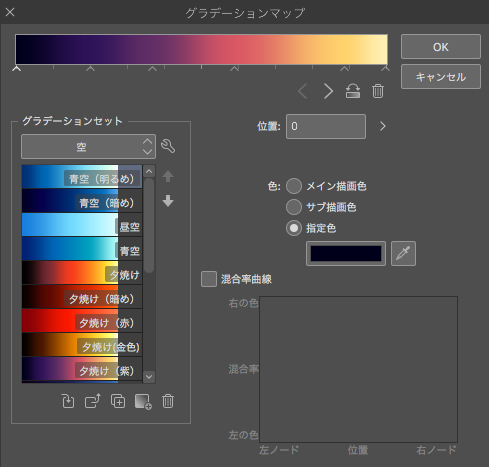
Task: Move the gradient down in the list
Action: [x=168, y=201]
